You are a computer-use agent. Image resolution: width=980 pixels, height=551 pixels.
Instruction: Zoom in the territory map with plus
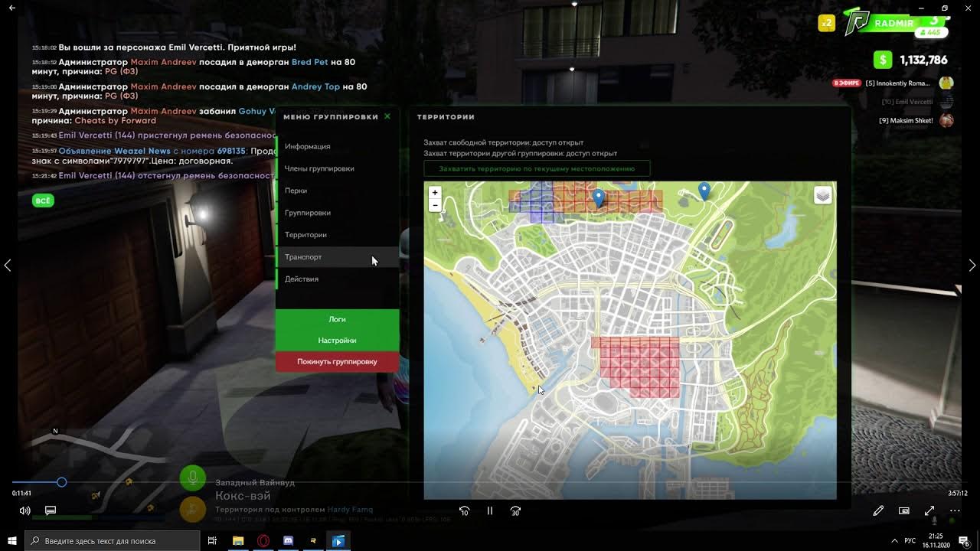coord(435,193)
